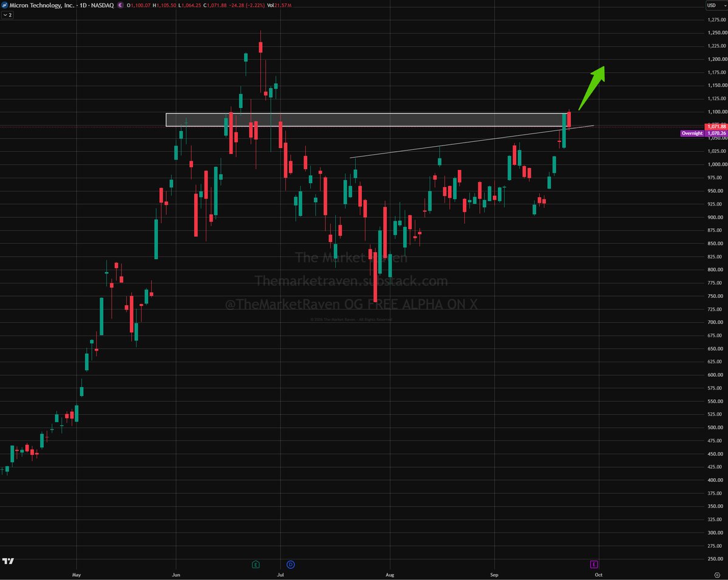
Task: Click the Sep label on the time axis
Action: coord(494,575)
